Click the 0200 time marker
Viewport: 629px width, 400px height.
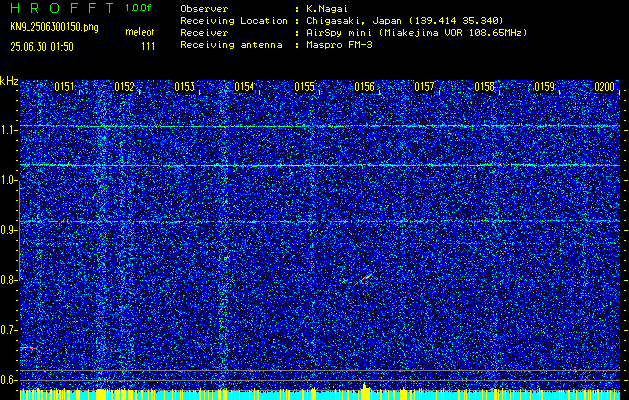605,87
